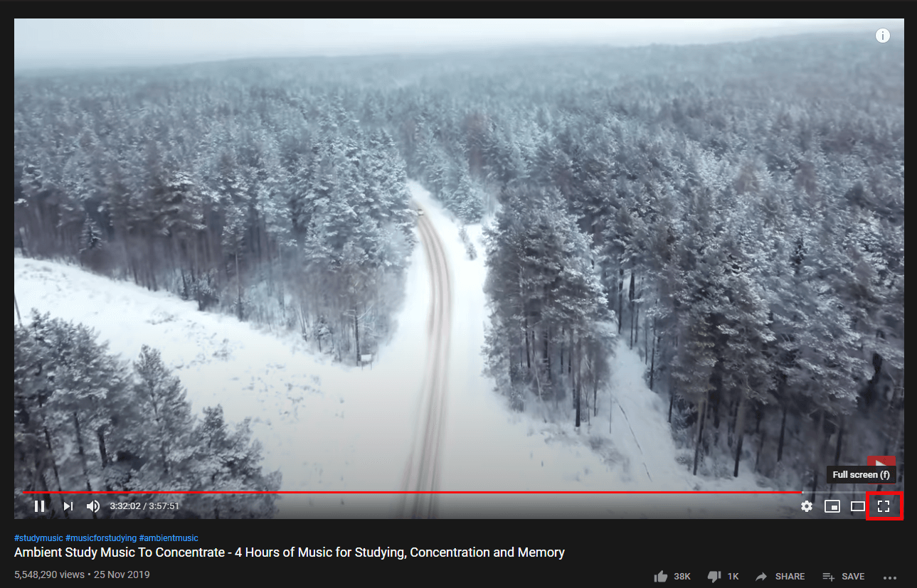Pause the video playback
Viewport: 917px width, 588px height.
tap(40, 506)
